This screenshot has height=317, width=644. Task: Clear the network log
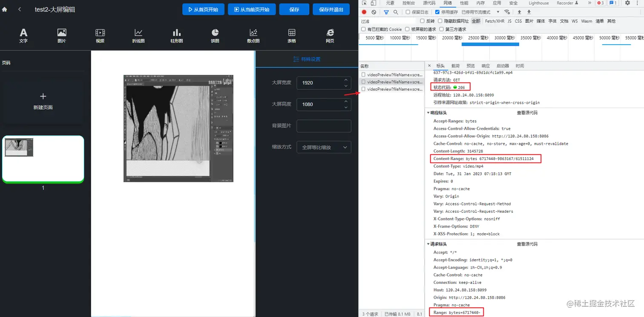tap(374, 12)
